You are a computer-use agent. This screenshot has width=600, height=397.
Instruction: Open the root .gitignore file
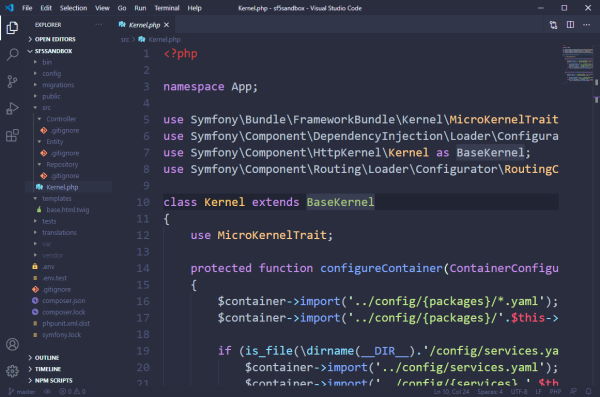tap(56, 289)
